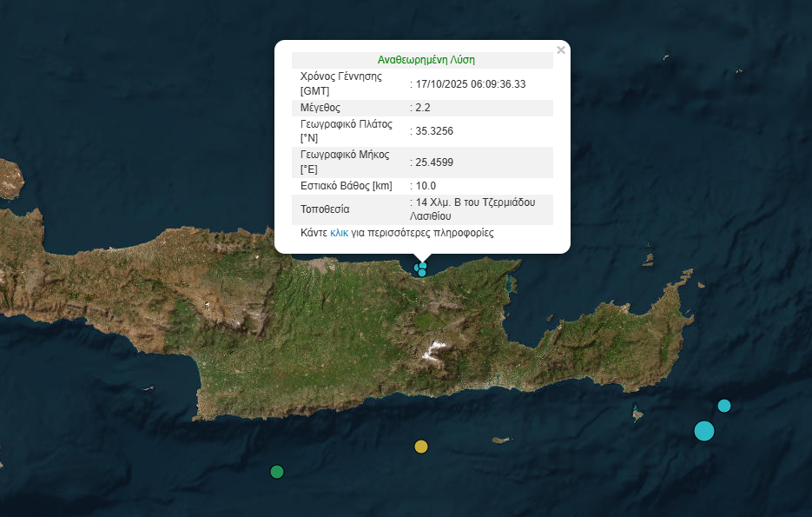This screenshot has width=812, height=517.
Task: Click the focal depth value 10.0
Action: (426, 186)
